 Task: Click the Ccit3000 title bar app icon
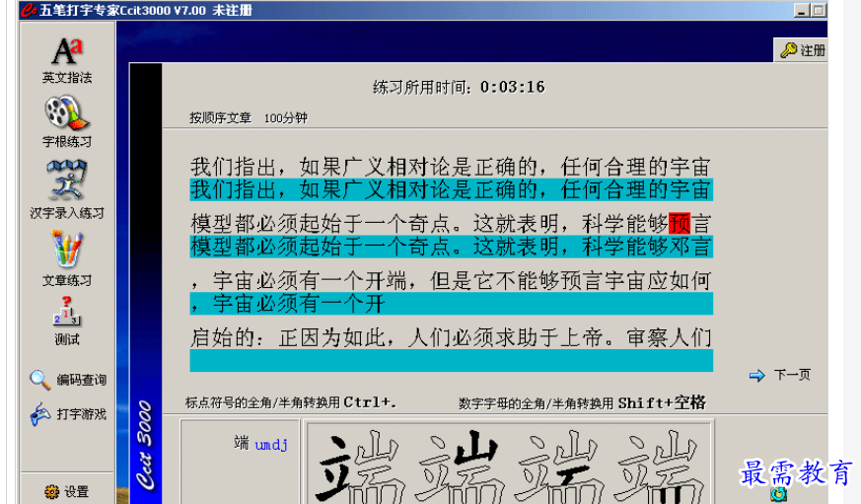tap(29, 10)
